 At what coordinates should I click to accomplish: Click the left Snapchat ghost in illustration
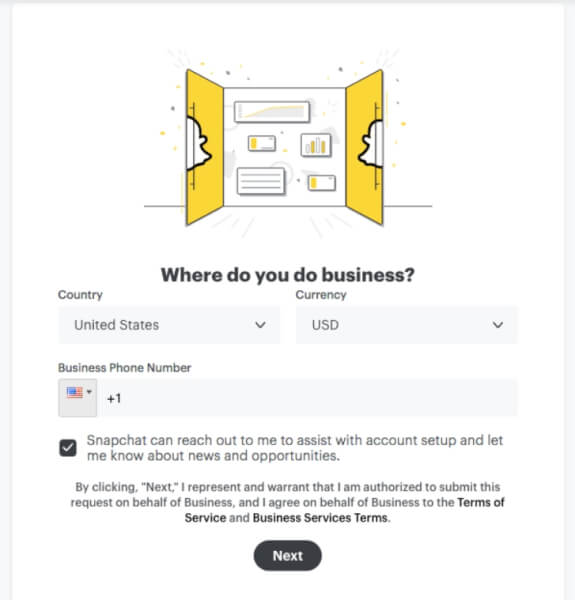pos(199,143)
